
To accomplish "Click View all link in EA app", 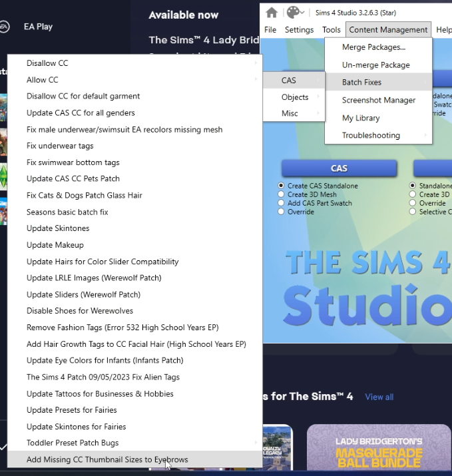I will click(x=379, y=397).
